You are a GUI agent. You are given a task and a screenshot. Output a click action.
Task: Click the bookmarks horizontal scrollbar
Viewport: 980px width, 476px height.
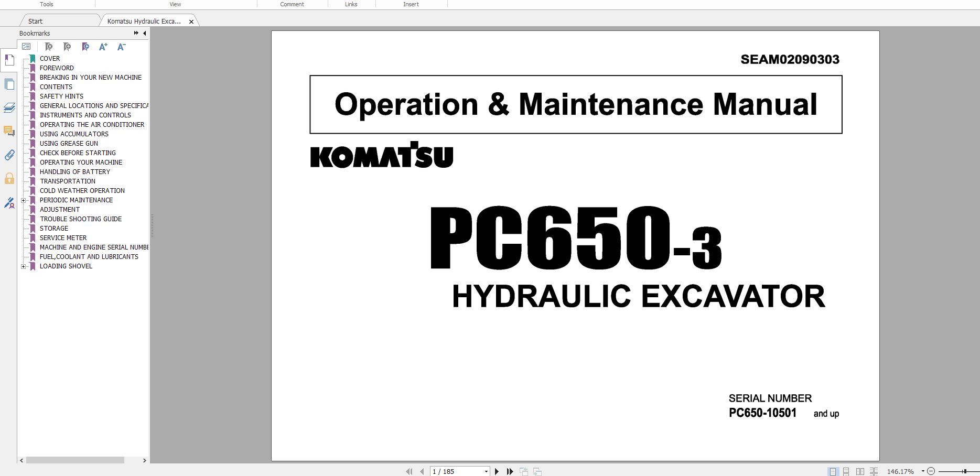pos(75,460)
